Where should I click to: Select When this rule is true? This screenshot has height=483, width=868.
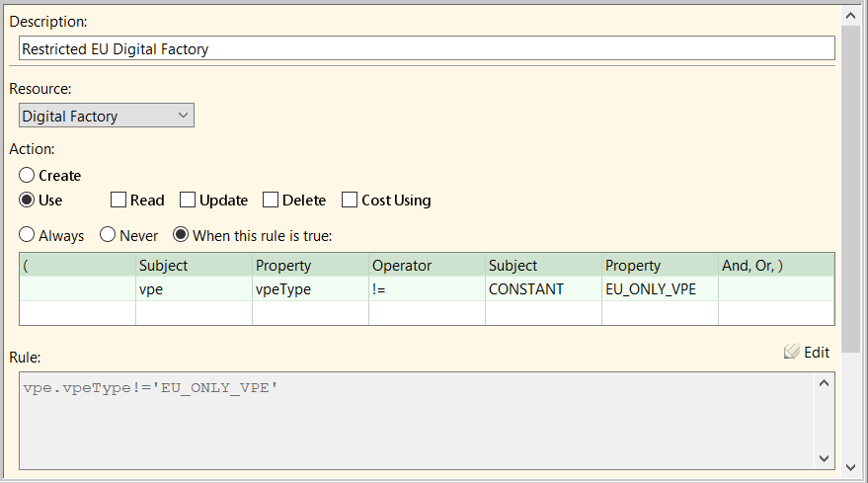click(182, 236)
